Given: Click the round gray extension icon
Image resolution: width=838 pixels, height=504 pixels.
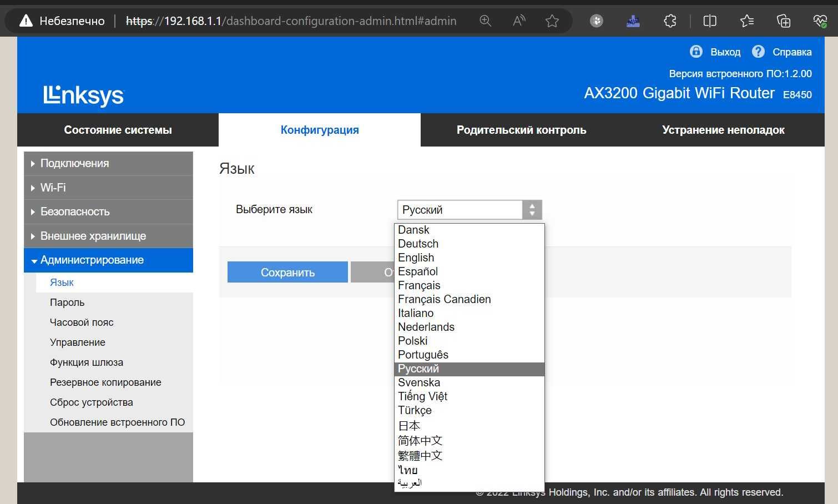Looking at the screenshot, I should tap(597, 21).
